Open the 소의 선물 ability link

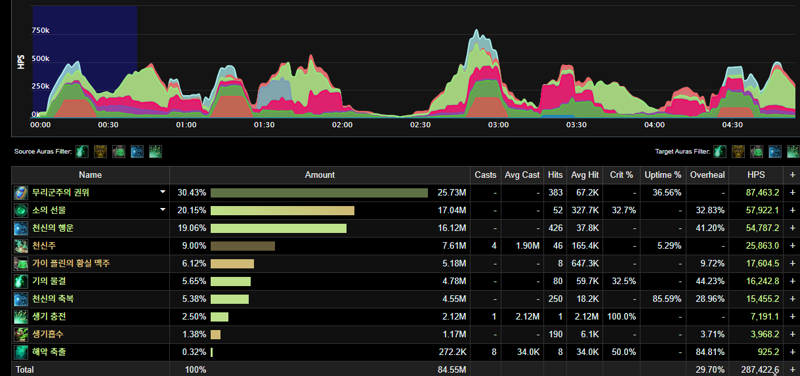click(48, 210)
